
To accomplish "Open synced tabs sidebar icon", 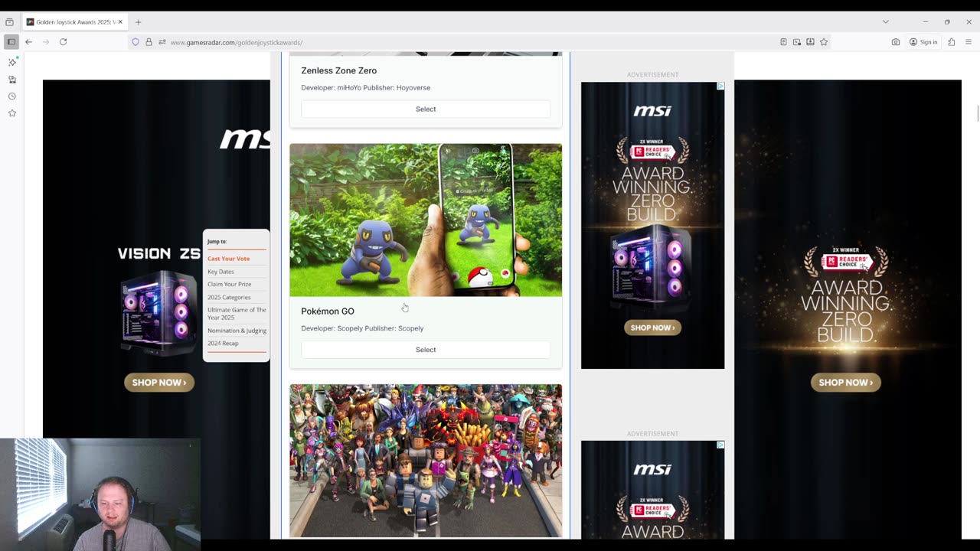I will click(x=12, y=80).
